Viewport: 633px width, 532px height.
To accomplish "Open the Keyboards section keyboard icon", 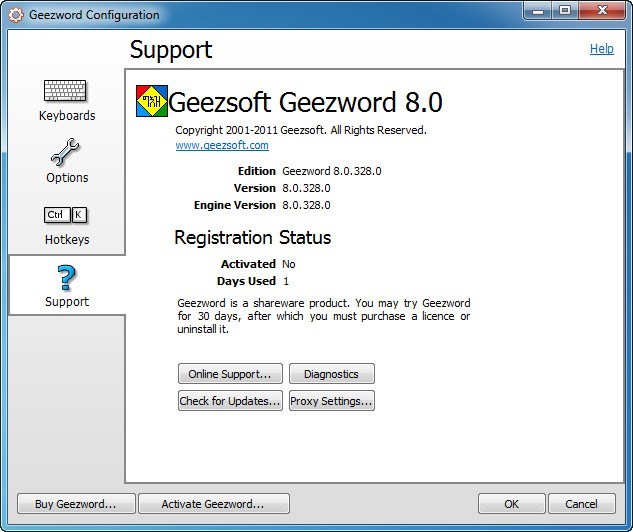I will (x=65, y=90).
